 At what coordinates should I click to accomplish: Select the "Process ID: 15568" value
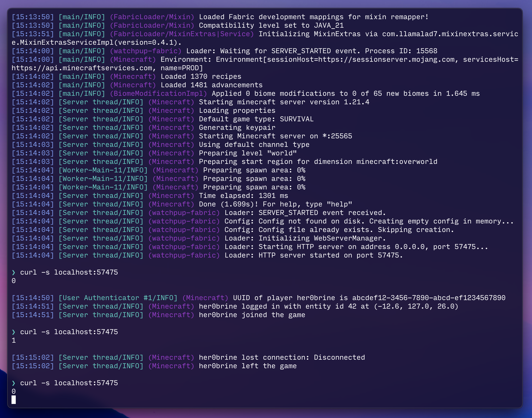coord(401,51)
